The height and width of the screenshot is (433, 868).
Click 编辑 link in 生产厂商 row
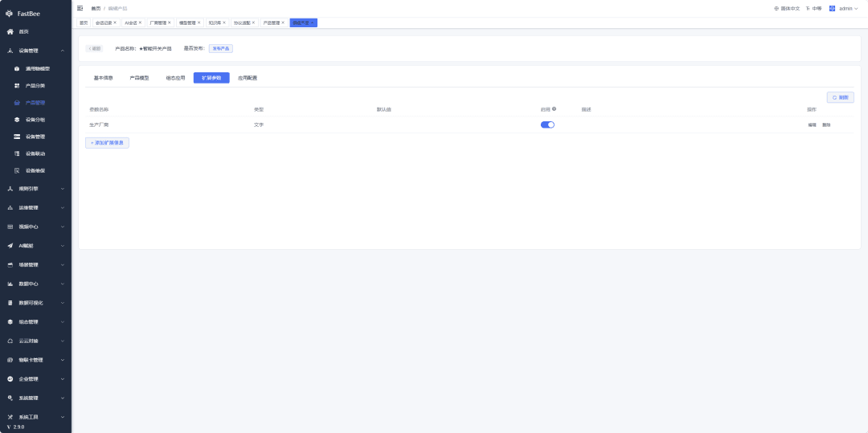point(812,125)
